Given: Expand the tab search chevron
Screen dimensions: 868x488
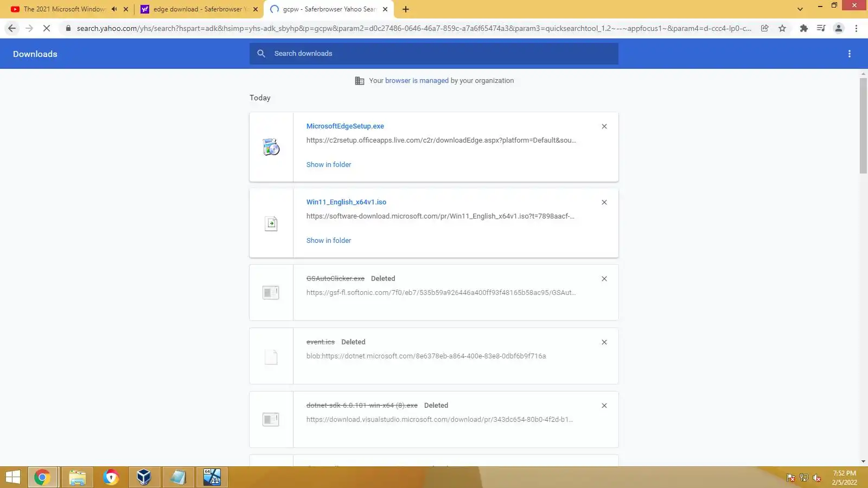Looking at the screenshot, I should coord(800,9).
